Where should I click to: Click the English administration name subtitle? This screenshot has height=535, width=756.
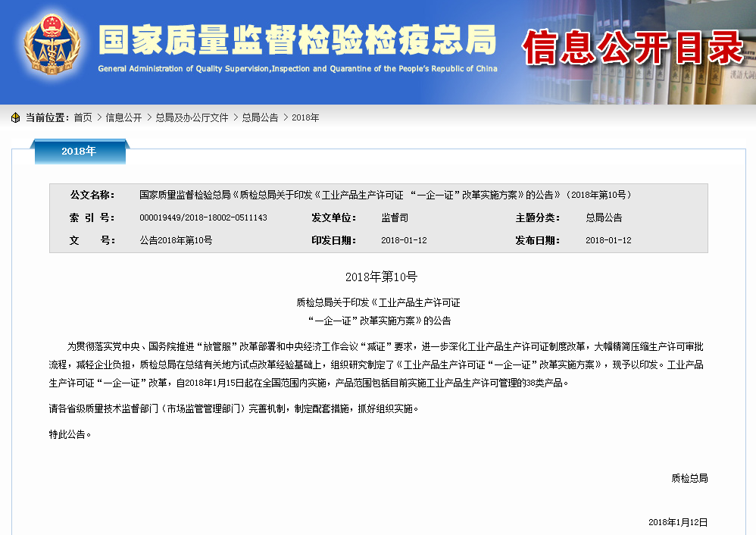pos(297,69)
